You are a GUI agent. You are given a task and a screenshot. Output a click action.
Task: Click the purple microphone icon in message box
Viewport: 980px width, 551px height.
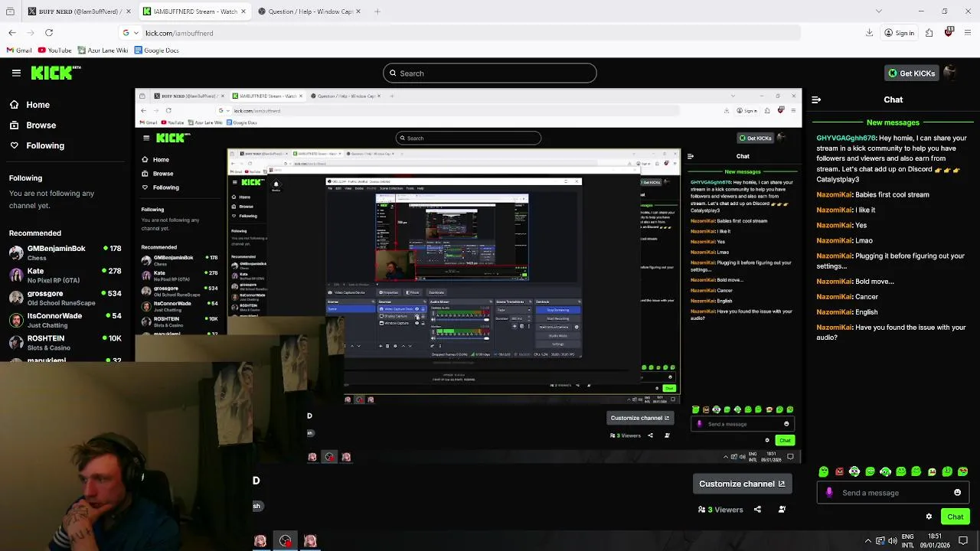[x=829, y=493]
